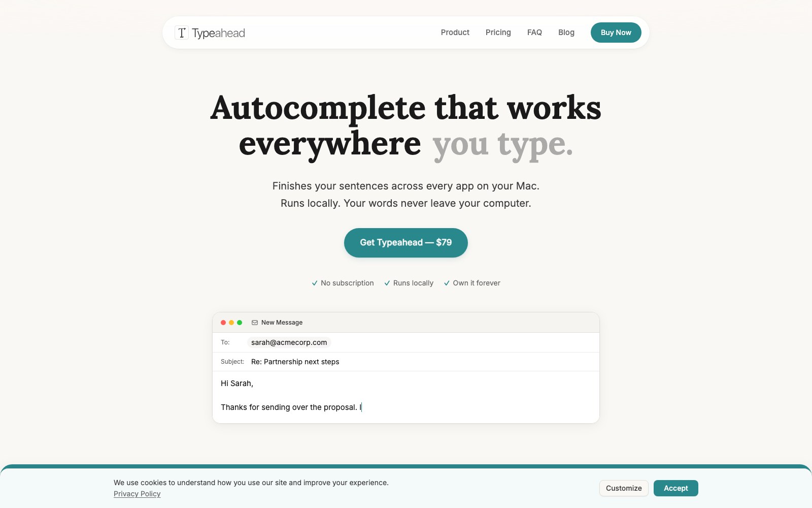
Task: Open the Privacy Policy link
Action: point(137,494)
